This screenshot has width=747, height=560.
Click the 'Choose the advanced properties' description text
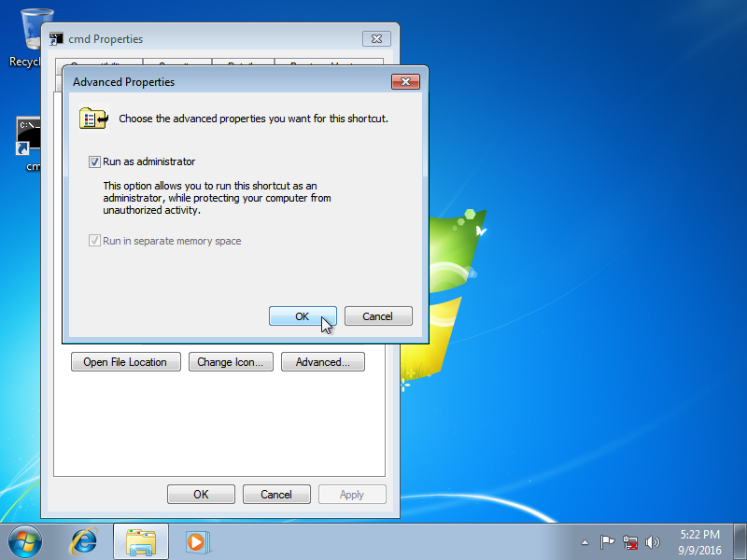pyautogui.click(x=253, y=119)
